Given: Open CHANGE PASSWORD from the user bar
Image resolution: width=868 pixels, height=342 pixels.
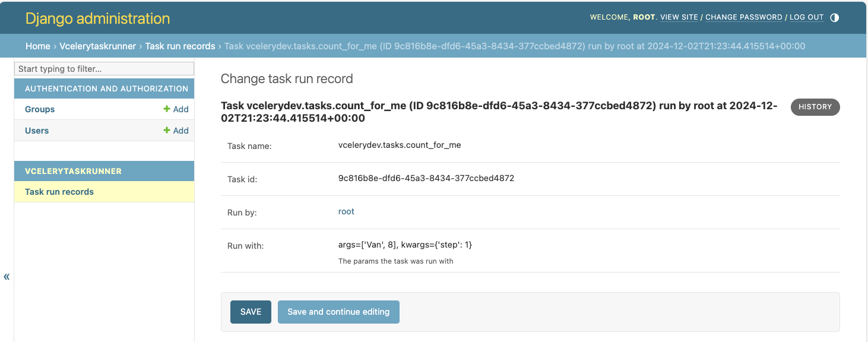Looking at the screenshot, I should [x=743, y=17].
